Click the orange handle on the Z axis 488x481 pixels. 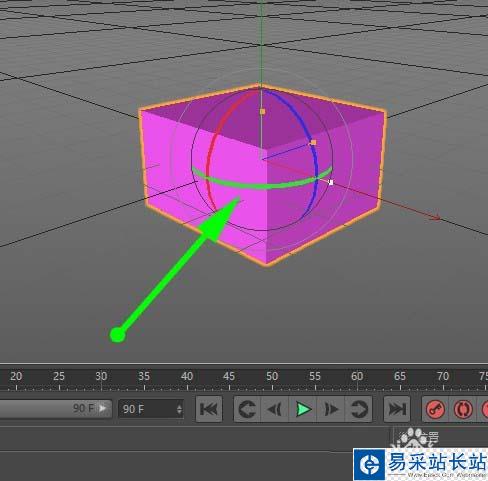coord(313,143)
